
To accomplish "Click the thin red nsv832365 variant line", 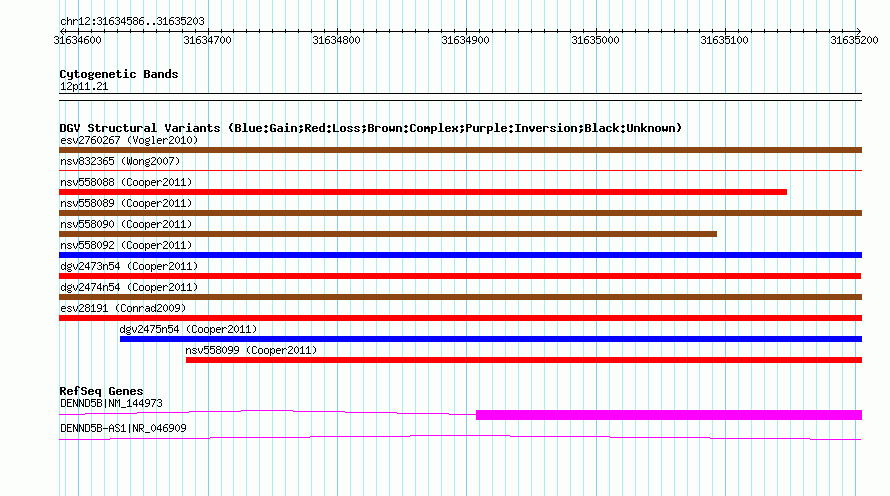I will [x=460, y=170].
